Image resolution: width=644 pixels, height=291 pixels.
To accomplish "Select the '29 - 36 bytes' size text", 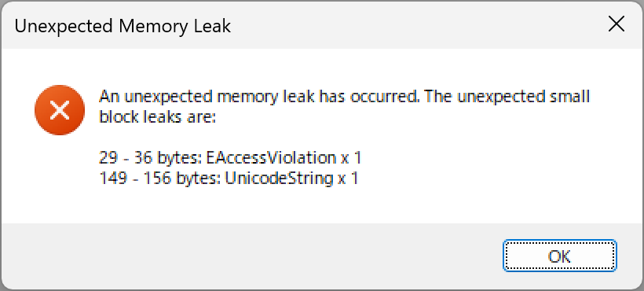I will [151, 158].
